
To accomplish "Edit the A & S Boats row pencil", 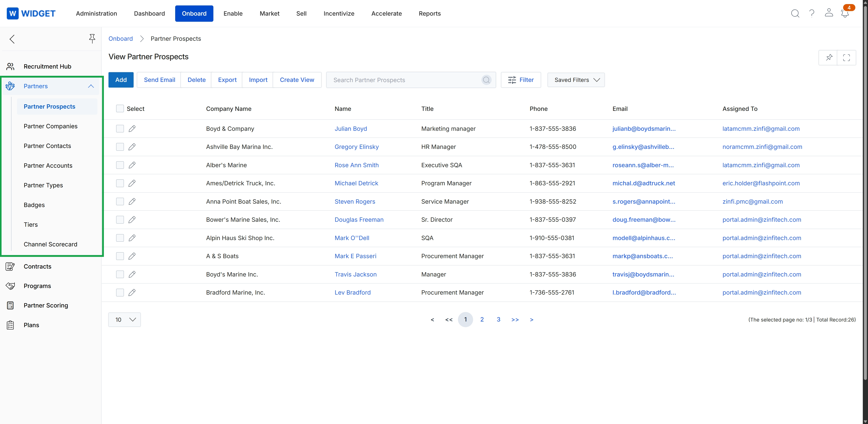I will [x=132, y=256].
